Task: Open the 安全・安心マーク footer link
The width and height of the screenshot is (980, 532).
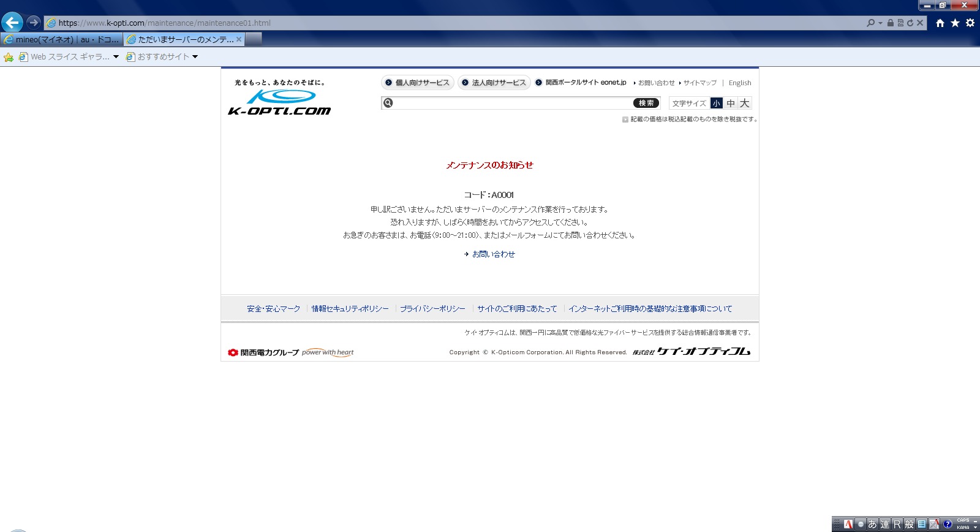Action: [273, 309]
